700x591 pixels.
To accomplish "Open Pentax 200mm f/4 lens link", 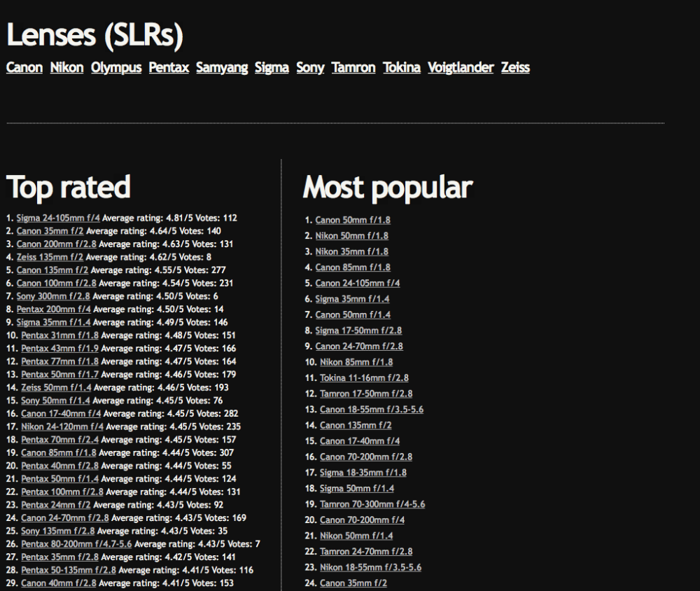I will [x=54, y=309].
